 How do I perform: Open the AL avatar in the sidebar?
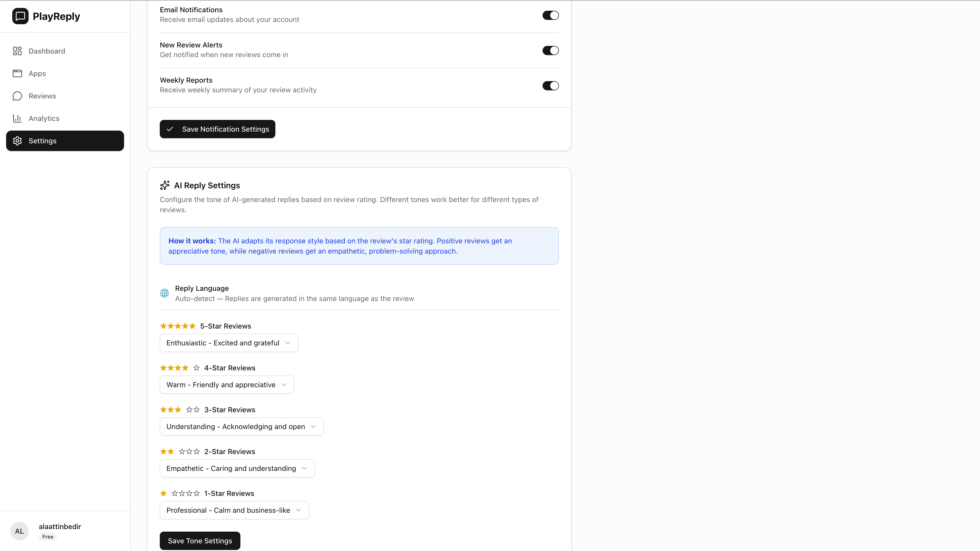[19, 531]
